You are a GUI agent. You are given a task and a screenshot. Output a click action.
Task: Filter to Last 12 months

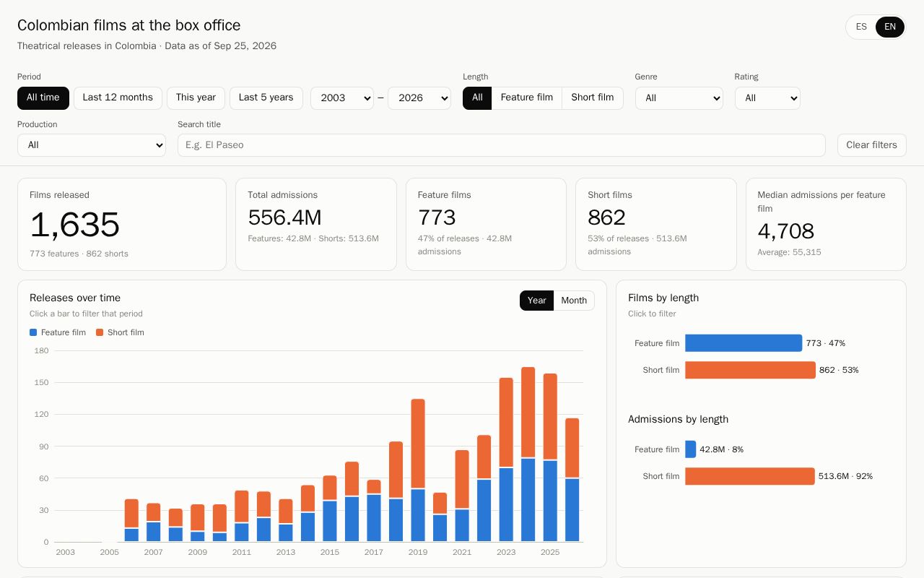[x=118, y=98]
